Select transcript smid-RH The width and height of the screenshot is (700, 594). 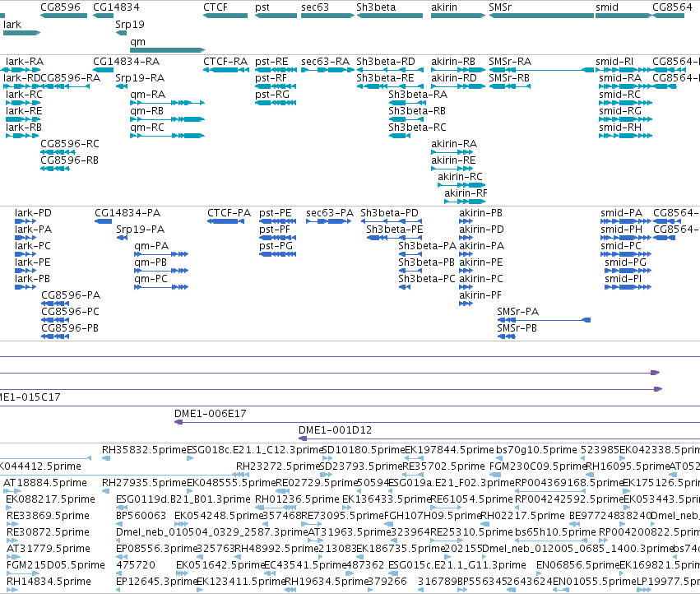[x=620, y=128]
